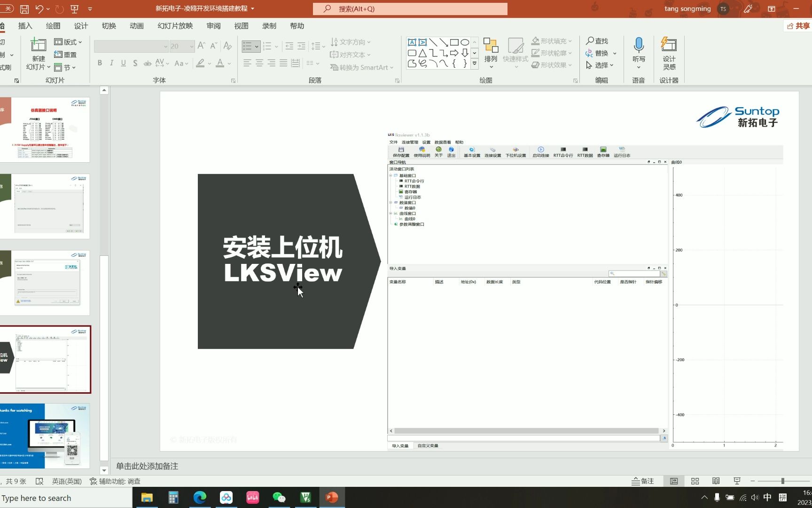Click the New Slide icon
The image size is (812, 508).
tap(38, 45)
